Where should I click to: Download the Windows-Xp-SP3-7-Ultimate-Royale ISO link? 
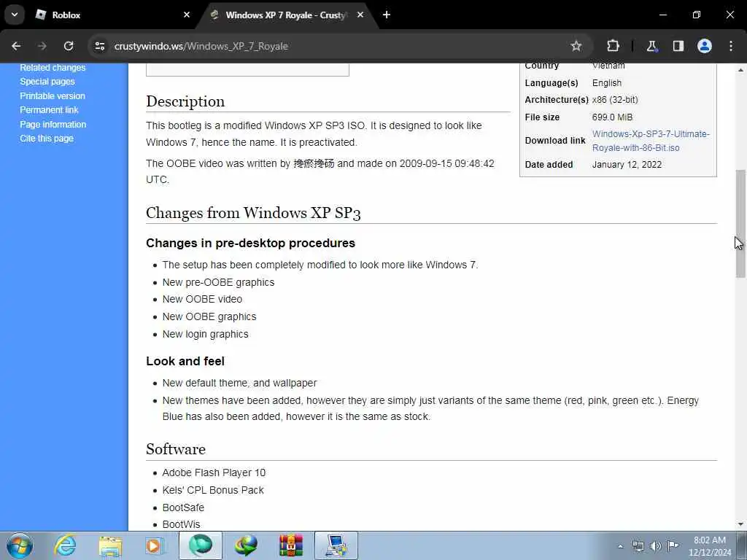[x=651, y=141]
